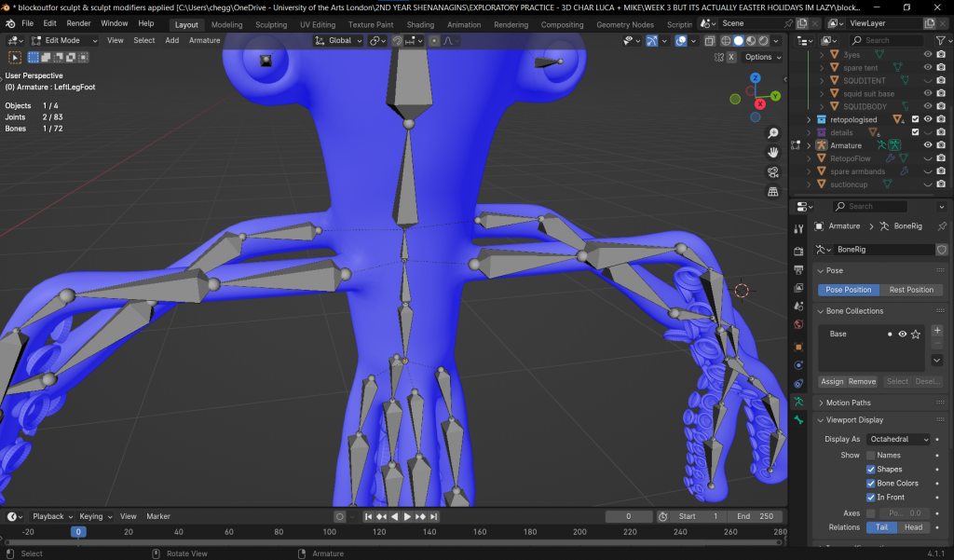The width and height of the screenshot is (954, 560).
Task: Switch to the Shading workspace tab
Action: pos(420,25)
